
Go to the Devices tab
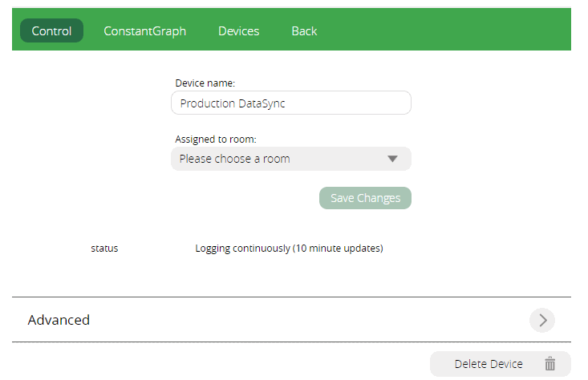[x=238, y=31]
